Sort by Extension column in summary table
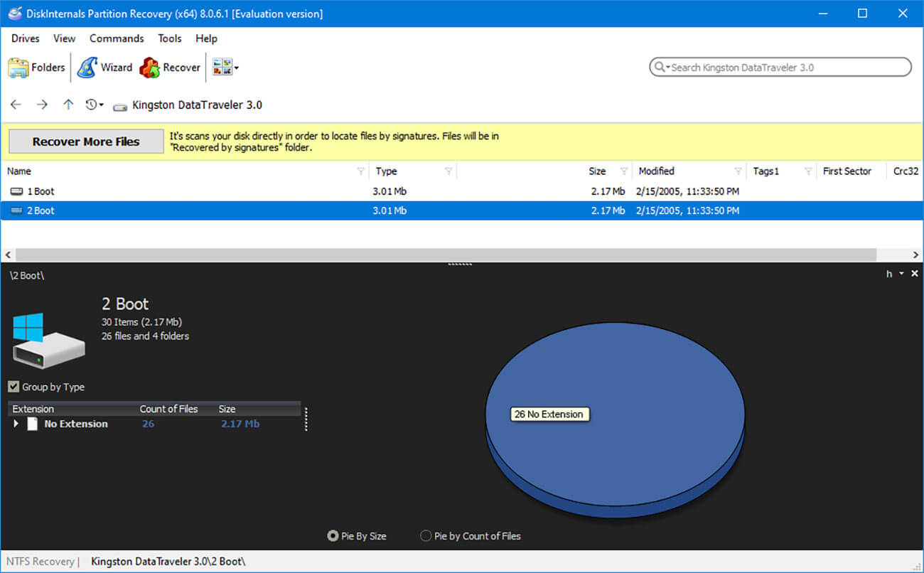The image size is (924, 573). [33, 409]
